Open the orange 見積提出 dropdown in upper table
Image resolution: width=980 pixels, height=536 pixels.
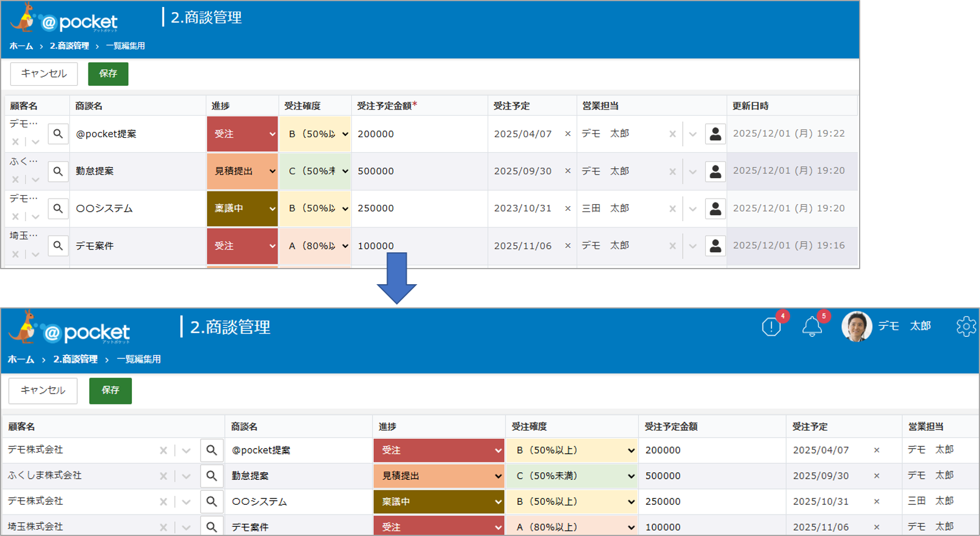pos(242,171)
